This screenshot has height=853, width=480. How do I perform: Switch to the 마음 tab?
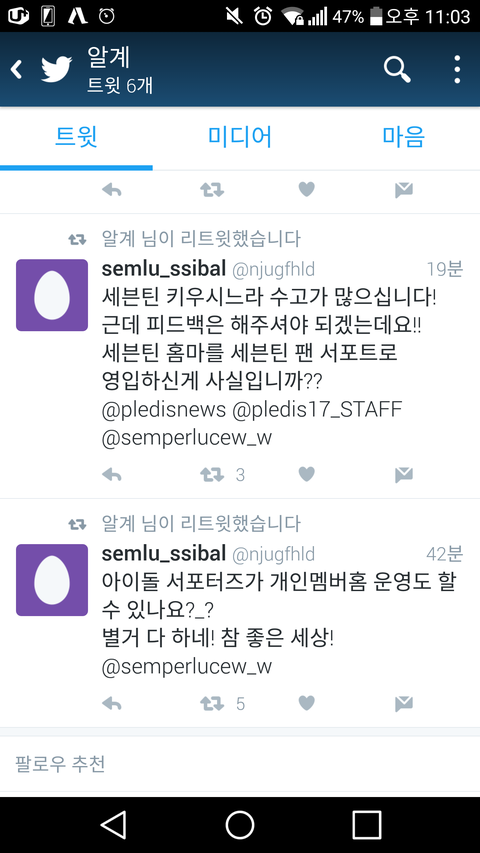[403, 137]
